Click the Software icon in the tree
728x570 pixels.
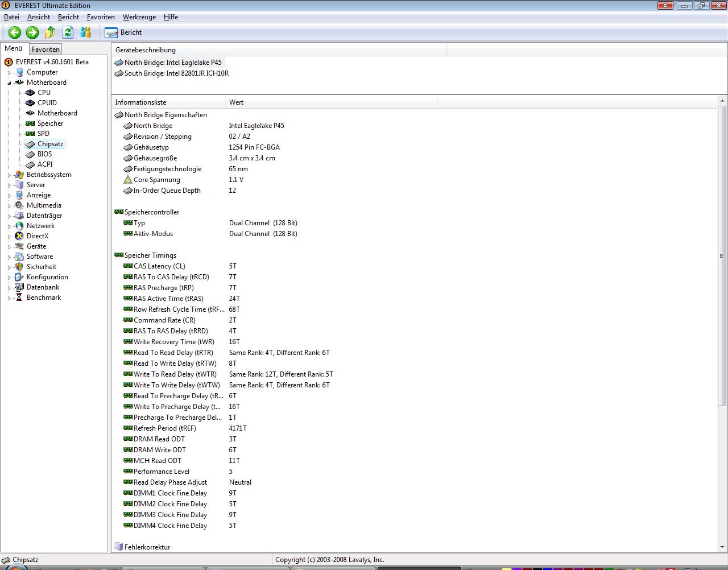[x=19, y=257]
